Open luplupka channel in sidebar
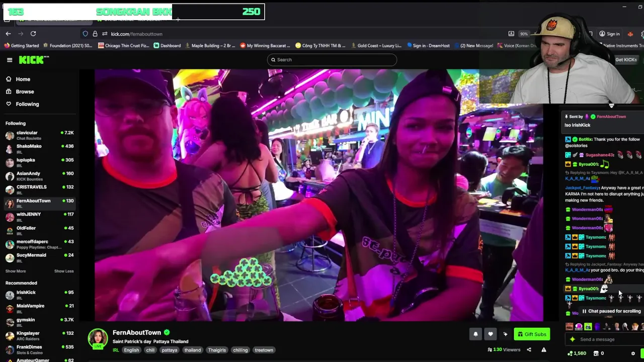Image resolution: width=644 pixels, height=362 pixels. [x=40, y=162]
